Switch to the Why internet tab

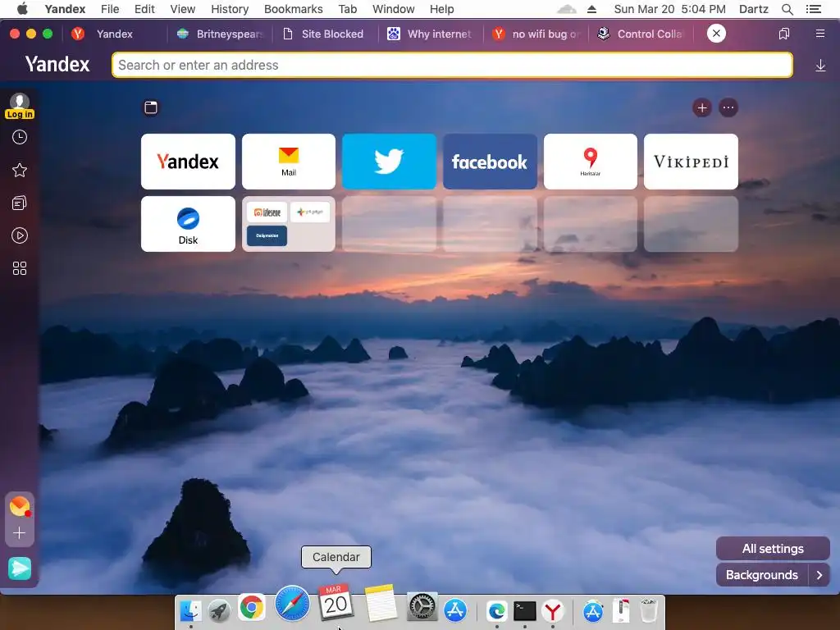pos(430,34)
